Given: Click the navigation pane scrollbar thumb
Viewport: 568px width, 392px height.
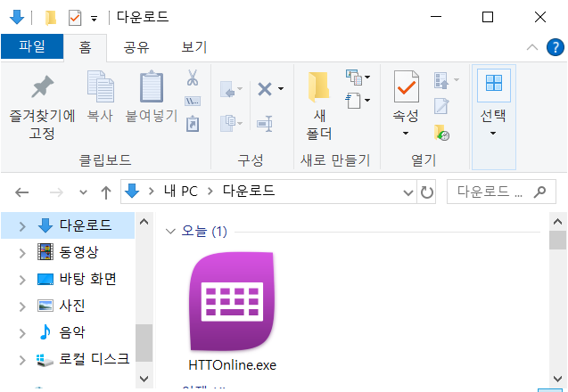Looking at the screenshot, I should (x=144, y=343).
